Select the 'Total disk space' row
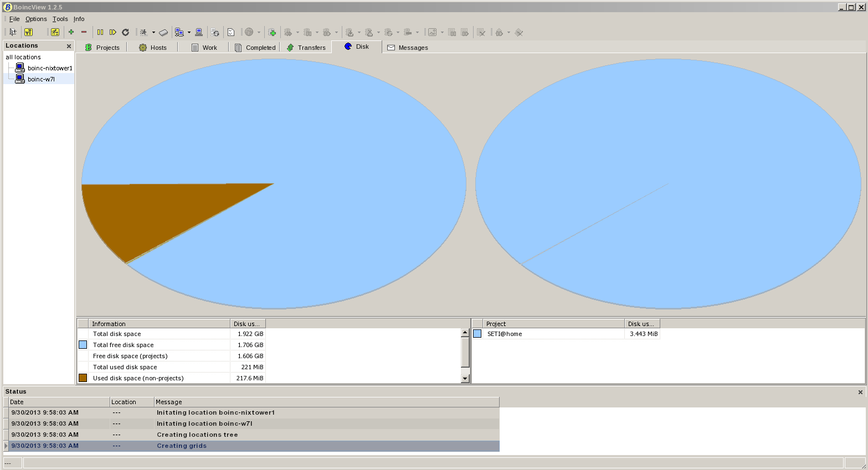The image size is (868, 470). 172,334
